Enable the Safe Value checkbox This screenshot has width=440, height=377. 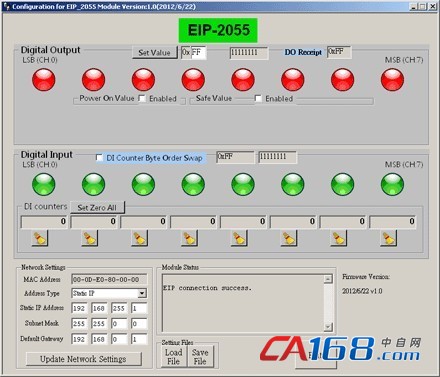click(x=258, y=98)
